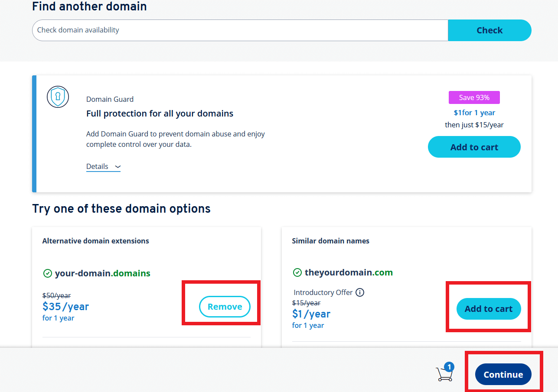
Task: Add Domain Guard to cart
Action: tap(474, 147)
